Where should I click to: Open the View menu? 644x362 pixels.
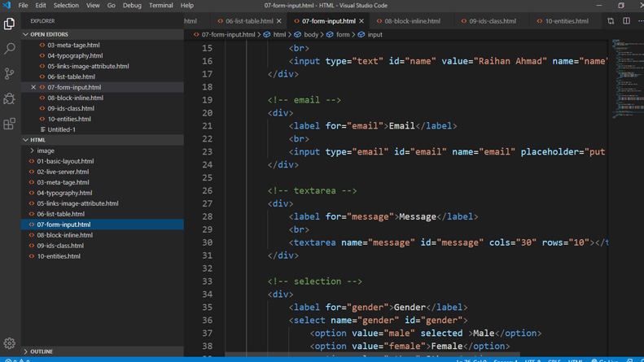(93, 6)
